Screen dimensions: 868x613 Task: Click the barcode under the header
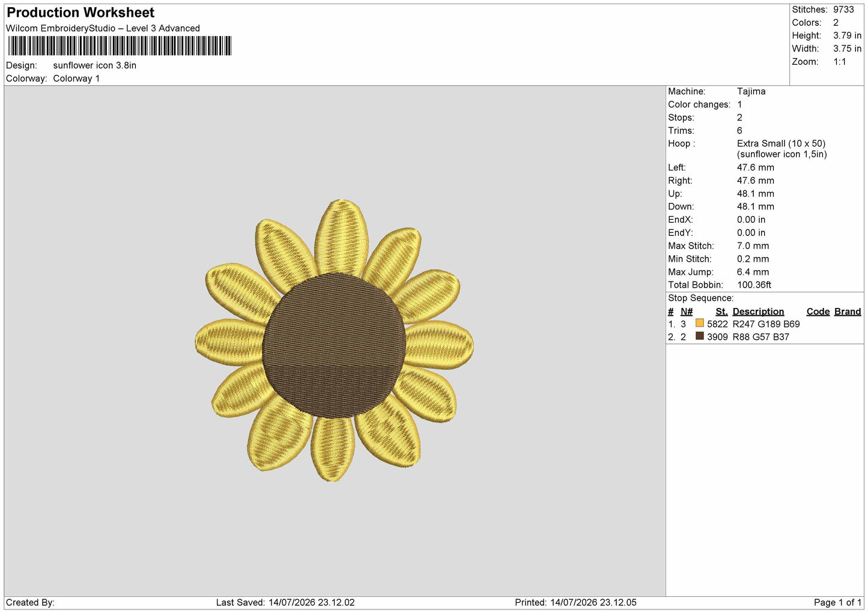tap(120, 46)
